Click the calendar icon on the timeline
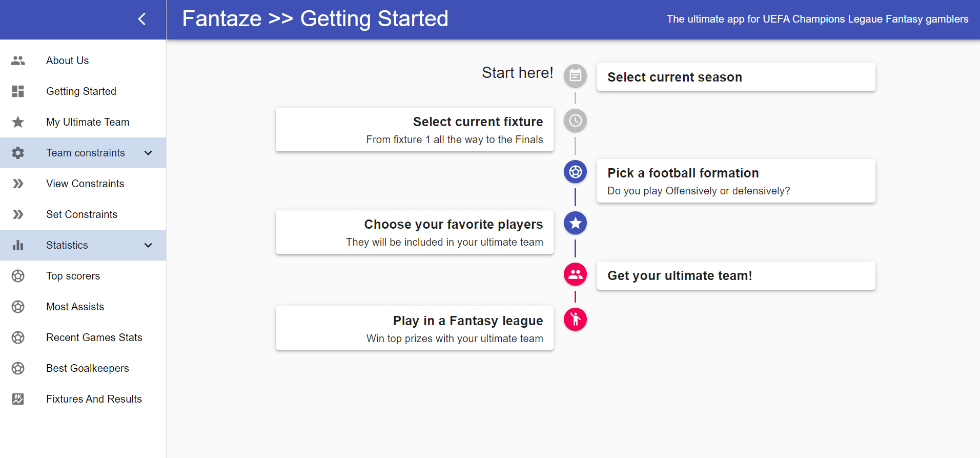This screenshot has width=980, height=458. point(575,76)
